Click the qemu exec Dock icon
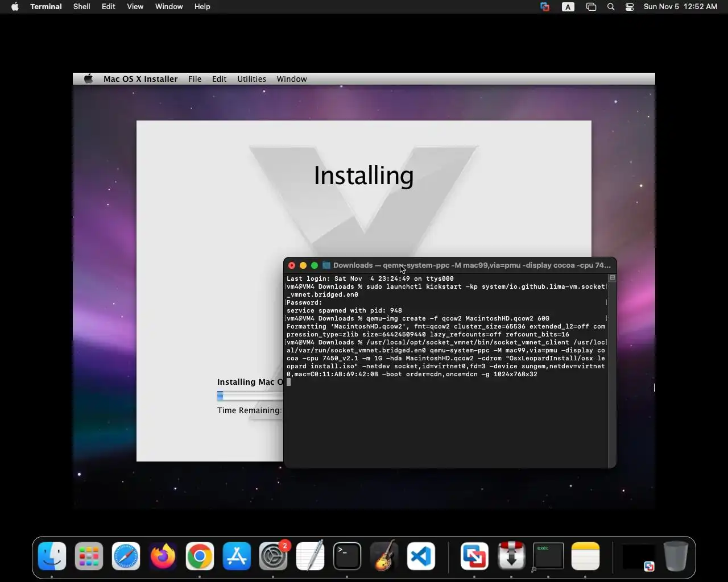Viewport: 728px width, 582px height. [548, 556]
